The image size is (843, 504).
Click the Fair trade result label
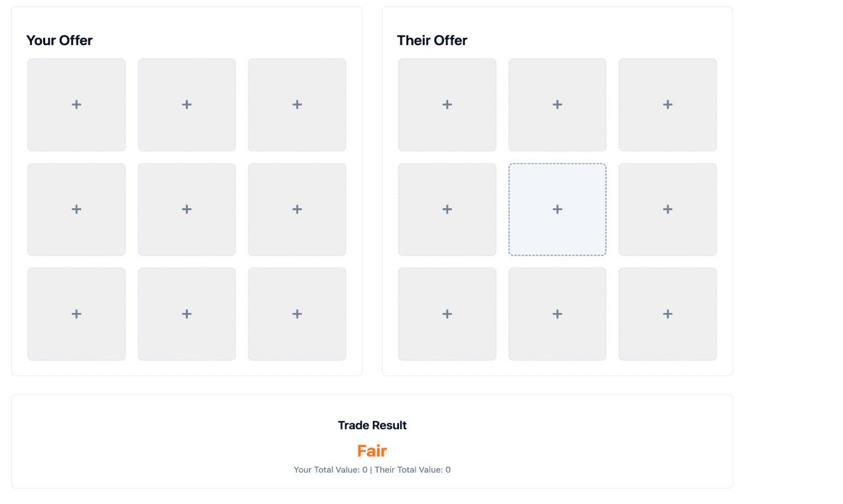pos(372,450)
